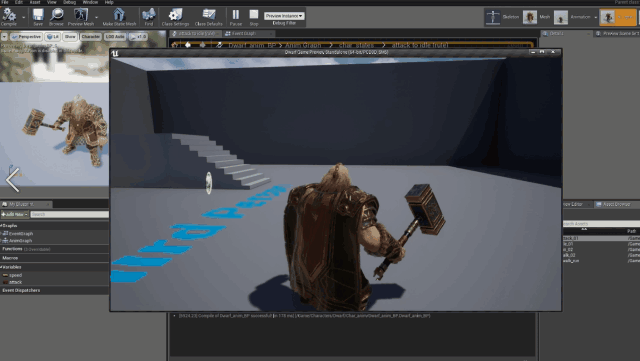Viewport: 640px width, 361px height.
Task: Open the x1.0 playback speed menu
Action: point(138,37)
